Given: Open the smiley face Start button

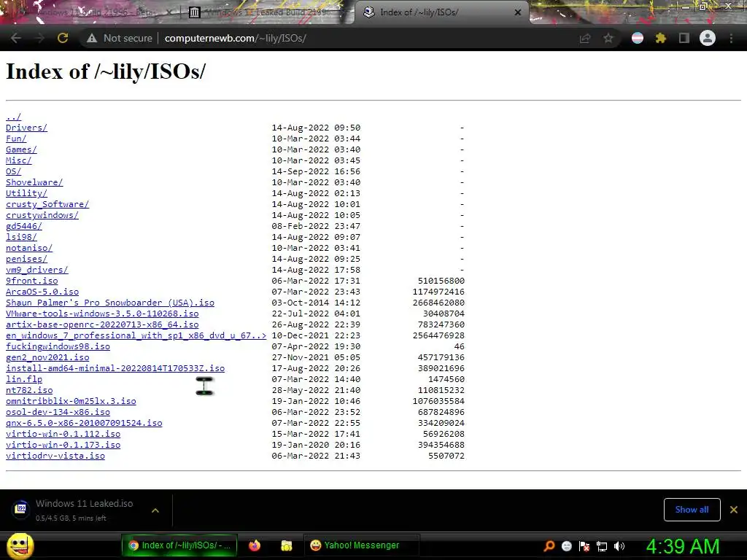Looking at the screenshot, I should (20, 545).
